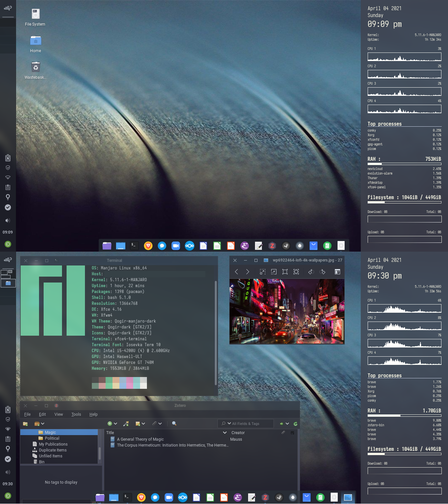Create a new collection in Zotero
This screenshot has width=448, height=504.
25,424
